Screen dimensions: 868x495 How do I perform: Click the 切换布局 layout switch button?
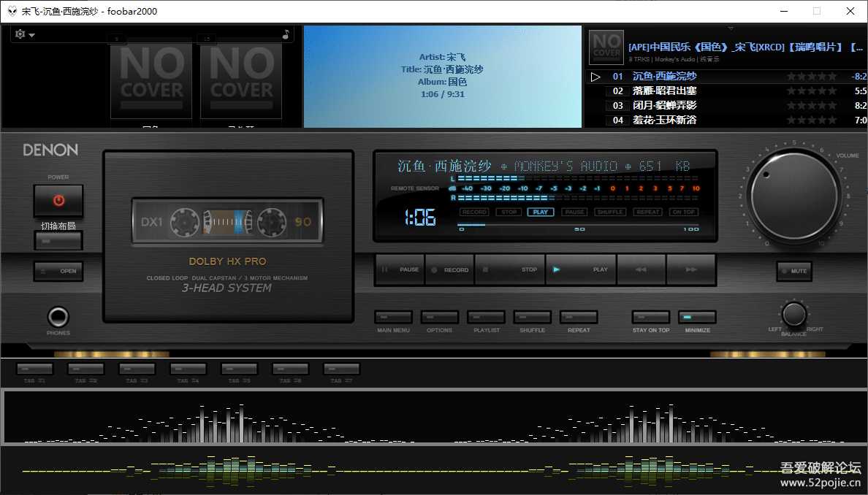pos(58,241)
